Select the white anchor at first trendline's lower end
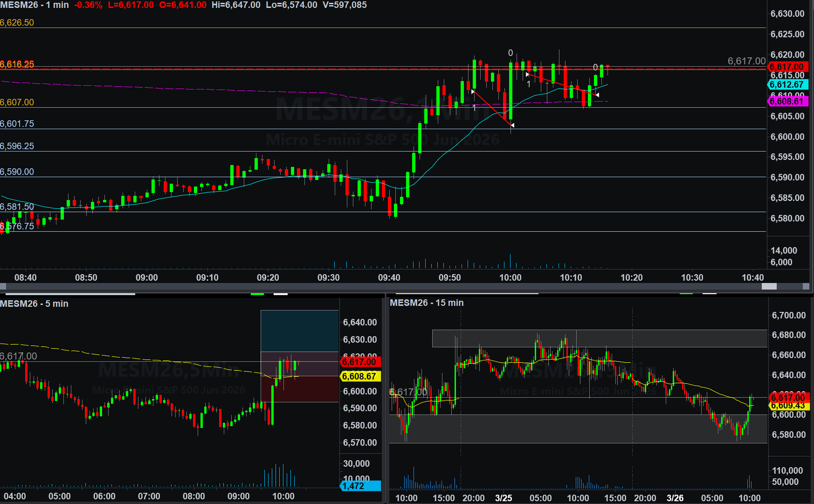The image size is (814, 504). [x=512, y=125]
